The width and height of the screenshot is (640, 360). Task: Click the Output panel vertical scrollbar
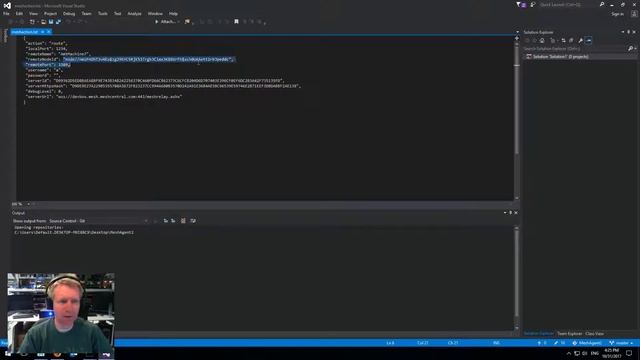click(517, 277)
